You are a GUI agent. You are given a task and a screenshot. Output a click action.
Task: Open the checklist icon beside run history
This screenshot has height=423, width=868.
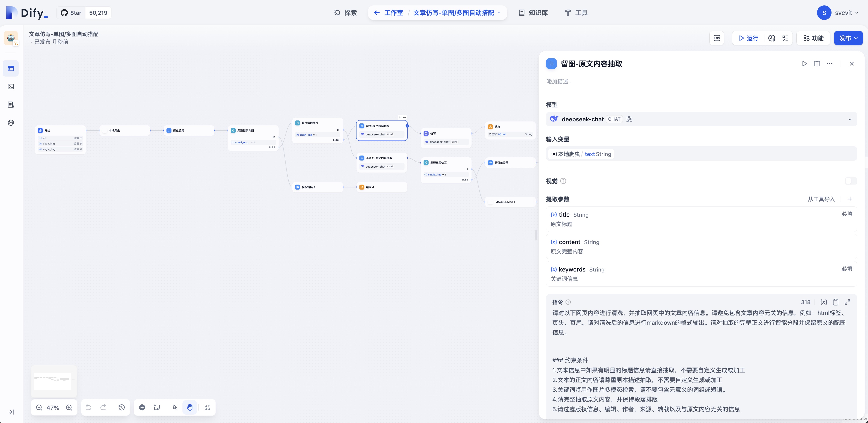pyautogui.click(x=785, y=38)
